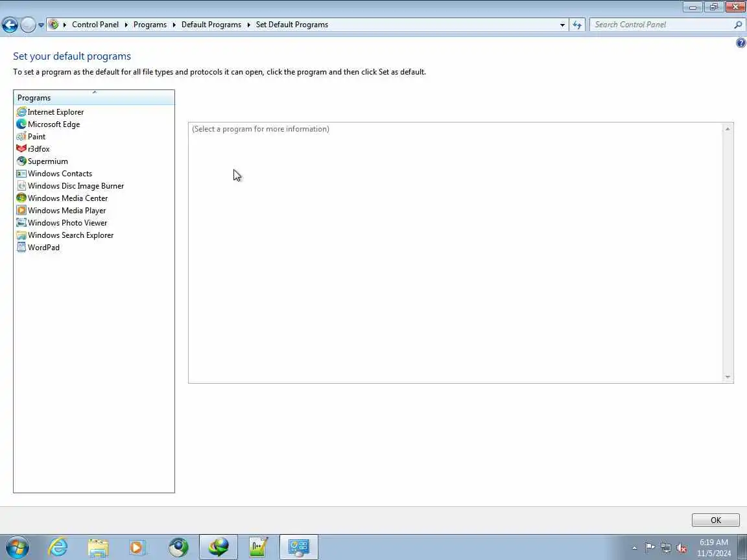Select the "Windows Media Center" text row
Image resolution: width=747 pixels, height=560 pixels.
coord(67,198)
